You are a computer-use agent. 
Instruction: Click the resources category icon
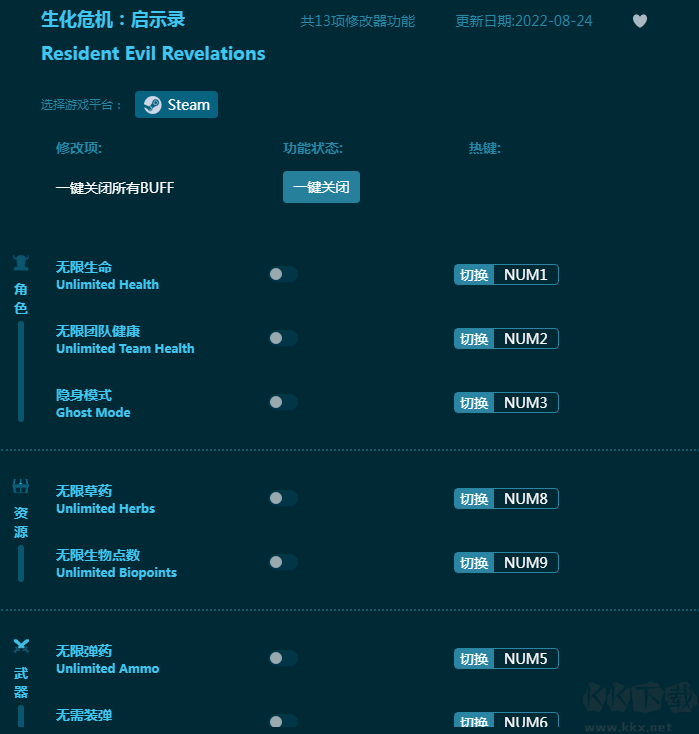(21, 487)
